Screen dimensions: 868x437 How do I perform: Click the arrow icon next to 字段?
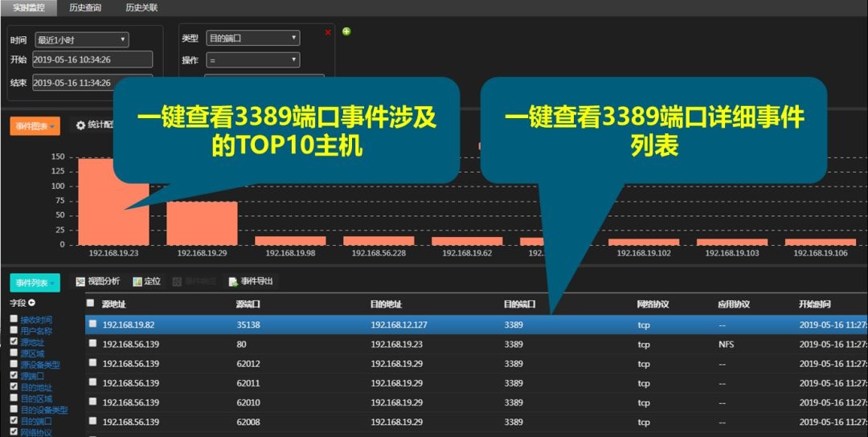point(32,304)
